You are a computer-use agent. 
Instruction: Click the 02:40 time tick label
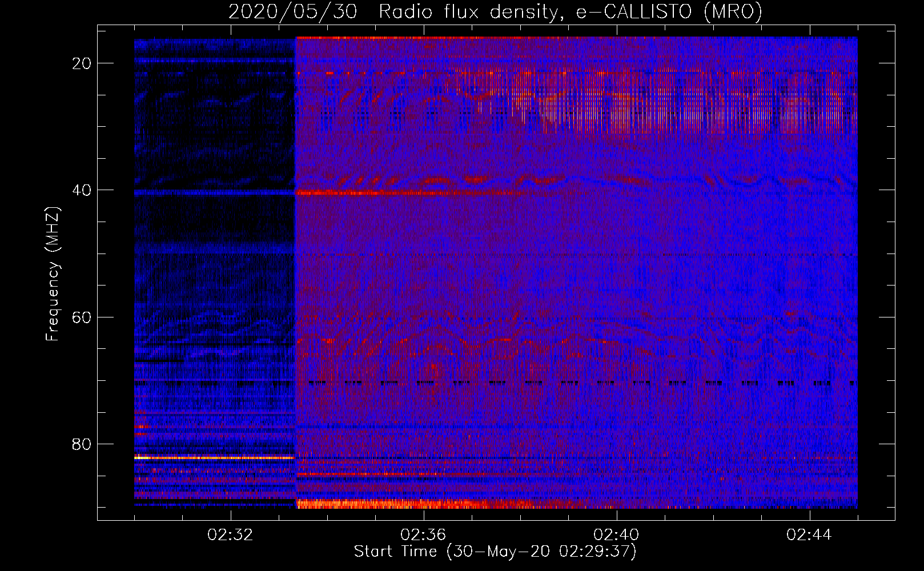(x=616, y=535)
